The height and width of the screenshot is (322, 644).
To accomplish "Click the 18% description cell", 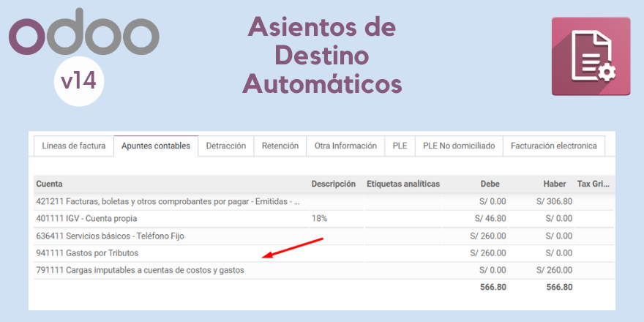I will click(319, 219).
